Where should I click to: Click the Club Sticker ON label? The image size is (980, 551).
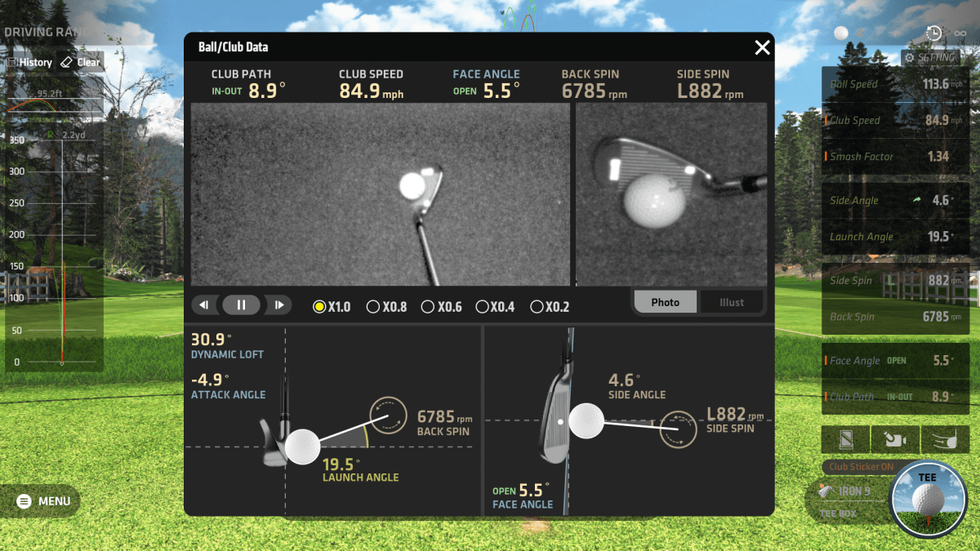[x=862, y=467]
